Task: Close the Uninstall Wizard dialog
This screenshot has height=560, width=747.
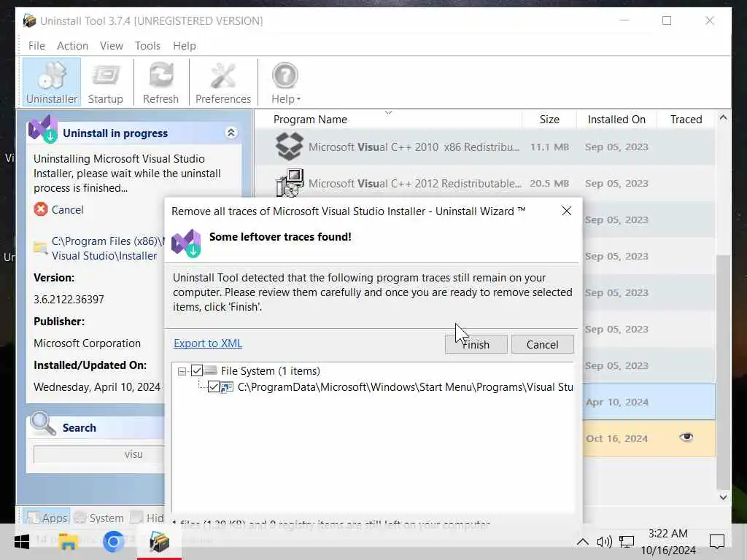Action: click(566, 211)
